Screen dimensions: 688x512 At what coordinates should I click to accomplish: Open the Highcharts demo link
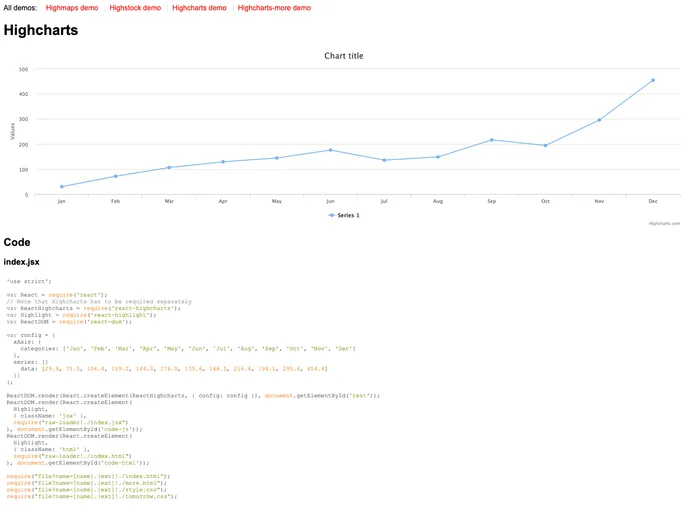pos(199,8)
